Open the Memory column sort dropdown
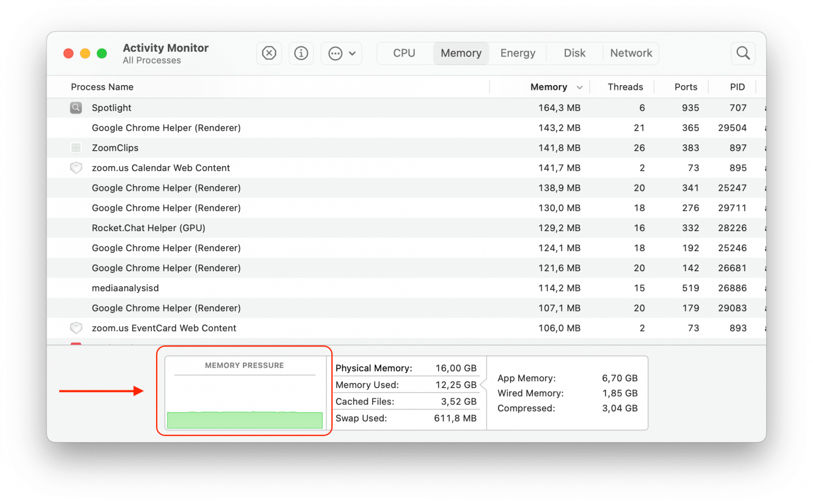The image size is (813, 504). click(x=579, y=87)
